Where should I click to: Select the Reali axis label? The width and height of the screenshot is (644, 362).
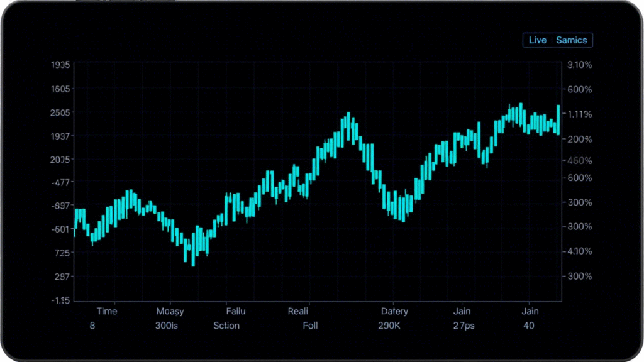click(x=298, y=311)
